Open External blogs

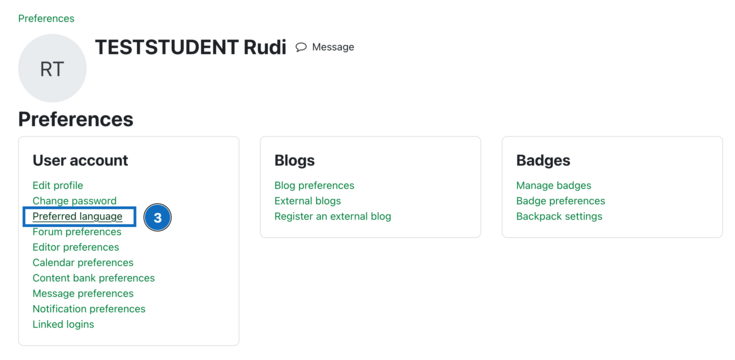coord(308,201)
